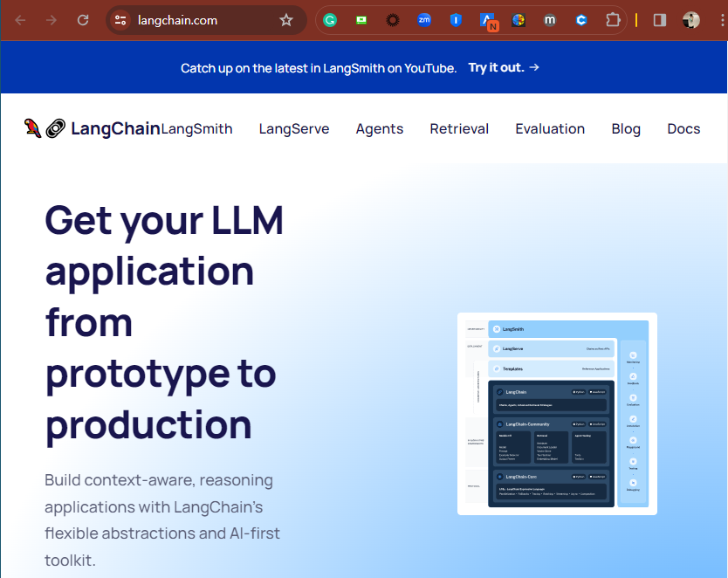
Task: Open the Chrome profile avatar
Action: point(690,20)
